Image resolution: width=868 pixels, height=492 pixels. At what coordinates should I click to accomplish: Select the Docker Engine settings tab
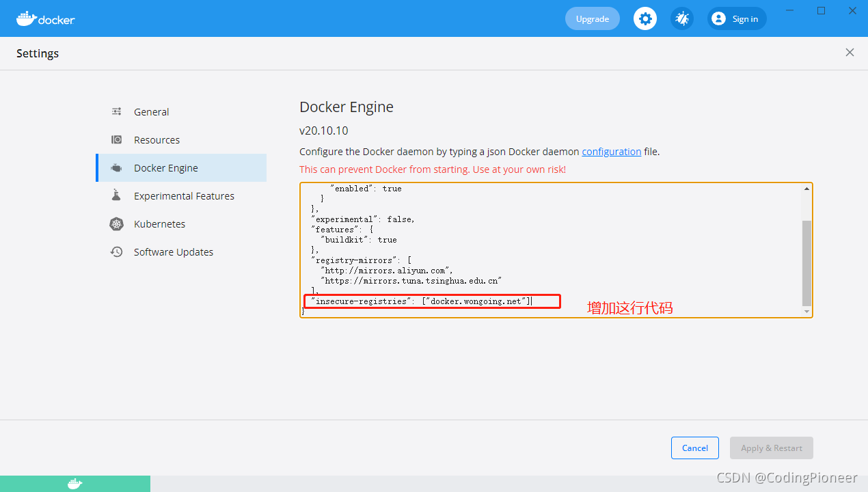point(181,168)
